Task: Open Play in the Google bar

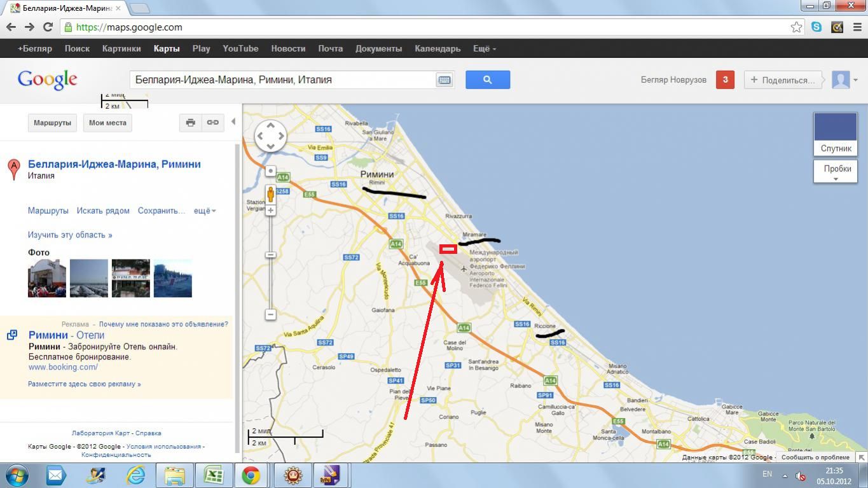Action: 201,48
